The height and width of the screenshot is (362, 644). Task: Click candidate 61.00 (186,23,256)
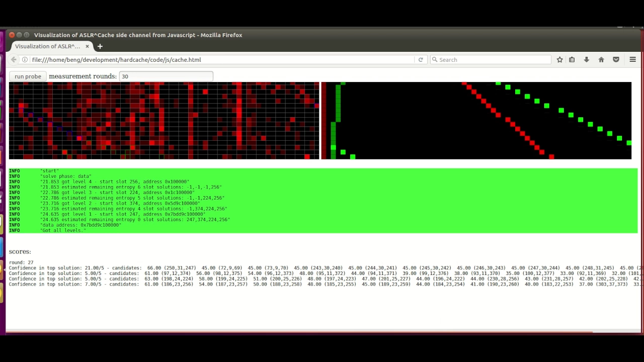(169, 284)
